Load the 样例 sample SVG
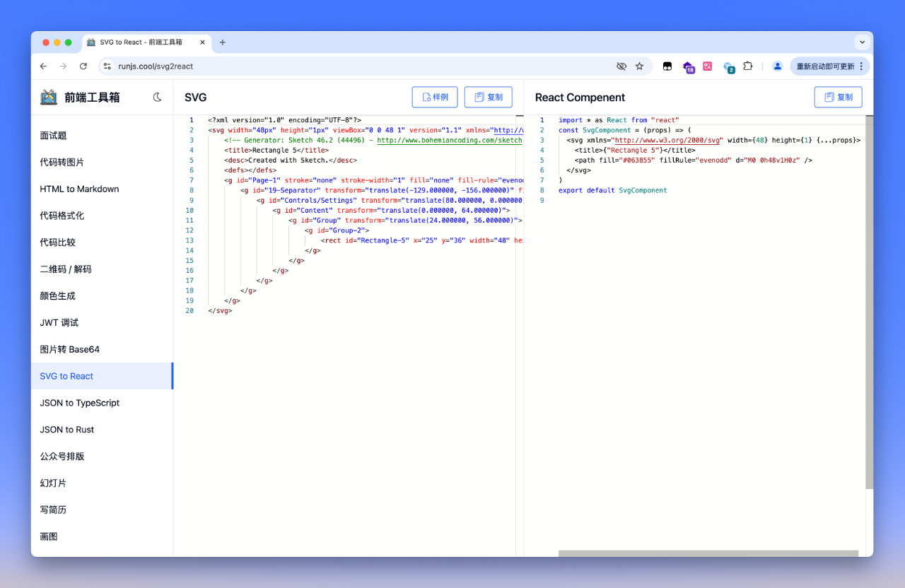The width and height of the screenshot is (905, 588). (435, 97)
